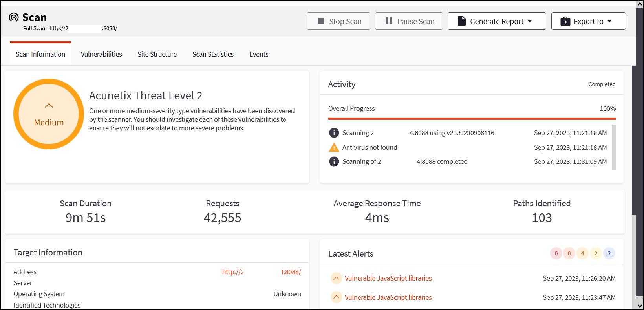Click severity icon of second JavaScript libraries alert
Image resolution: width=644 pixels, height=310 pixels.
point(336,297)
